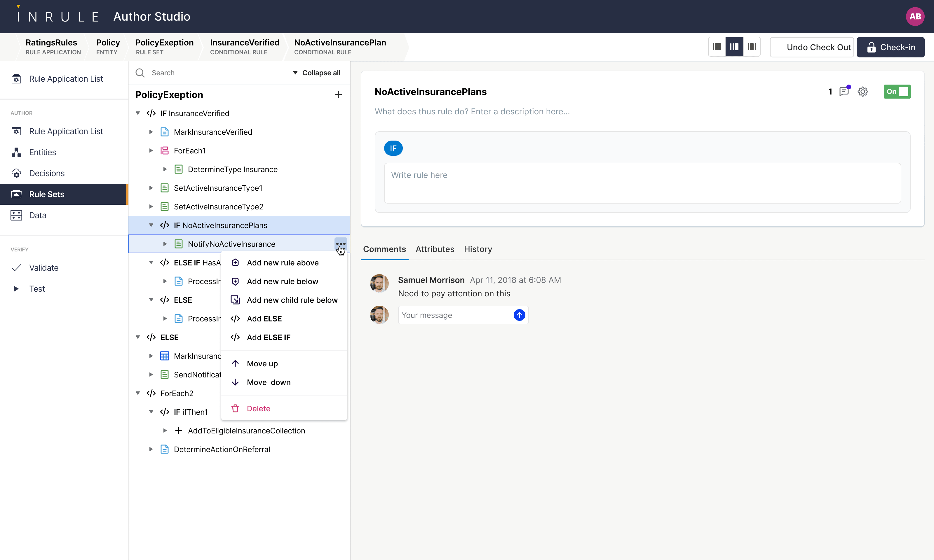This screenshot has width=934, height=560.
Task: Click the Decisions sidebar icon
Action: (x=16, y=173)
